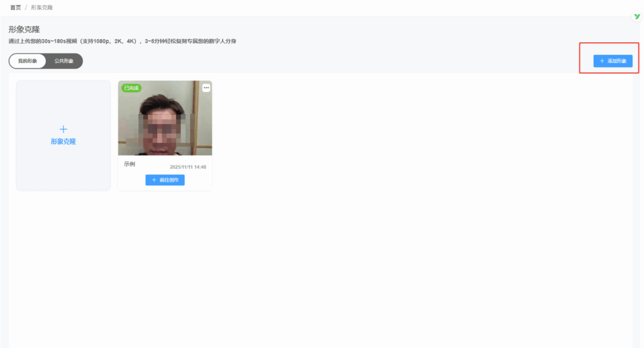
Task: Click the plus icon inside the 添加形象 button
Action: (x=602, y=61)
